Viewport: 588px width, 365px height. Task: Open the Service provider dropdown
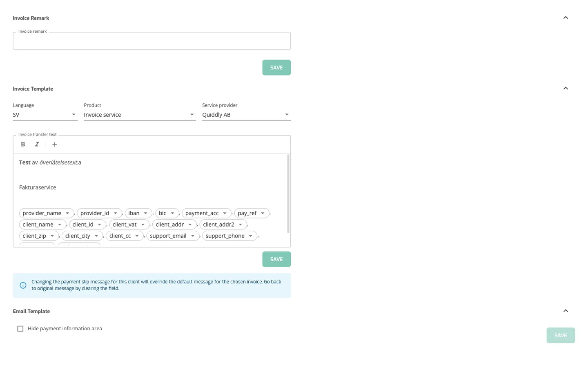pyautogui.click(x=246, y=115)
